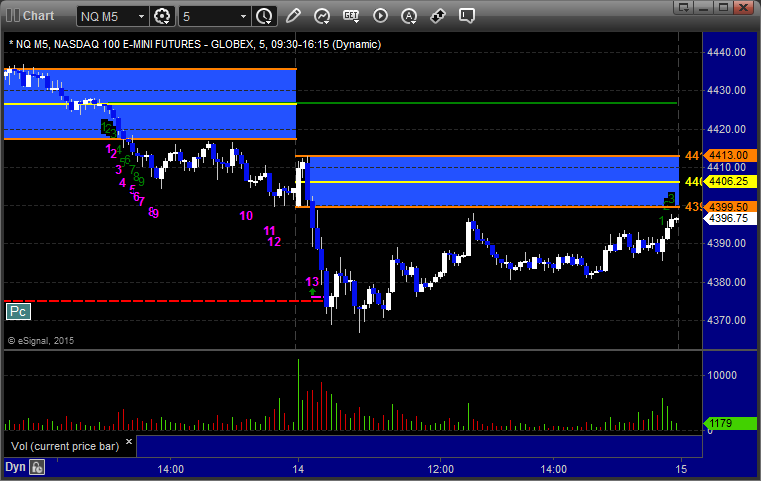Click the magenta 10 count label
This screenshot has width=761, height=481.
tap(246, 216)
